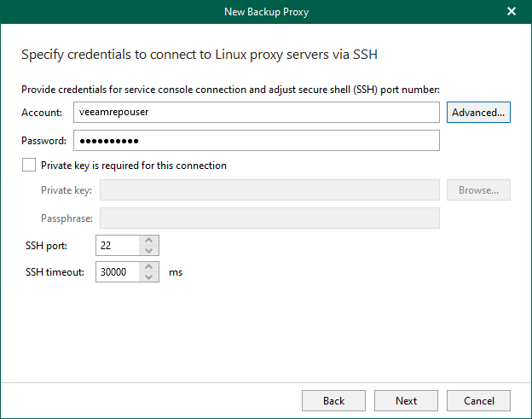Viewport: 532px width, 419px height.
Task: Click the SSH credentials heading text
Action: 199,55
